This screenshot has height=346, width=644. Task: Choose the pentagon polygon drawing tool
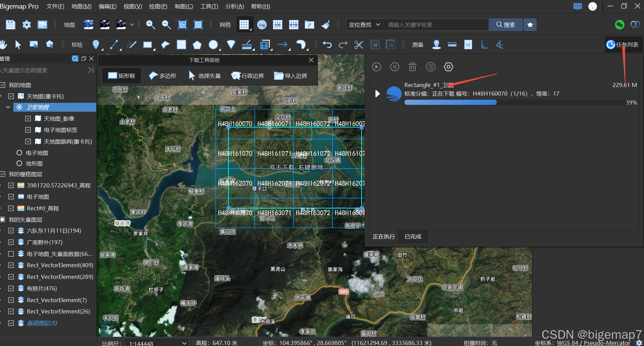pos(197,45)
